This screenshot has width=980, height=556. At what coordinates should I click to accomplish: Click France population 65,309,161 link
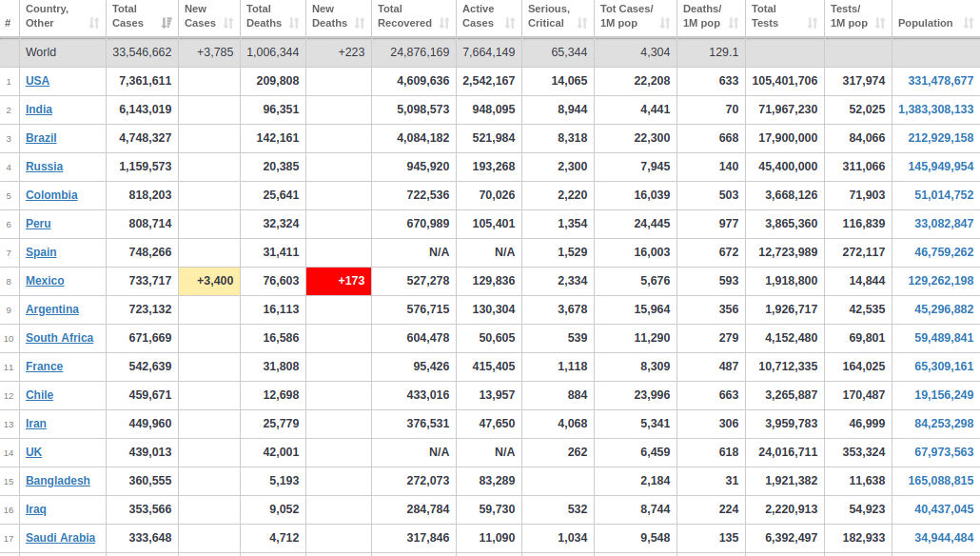[944, 367]
